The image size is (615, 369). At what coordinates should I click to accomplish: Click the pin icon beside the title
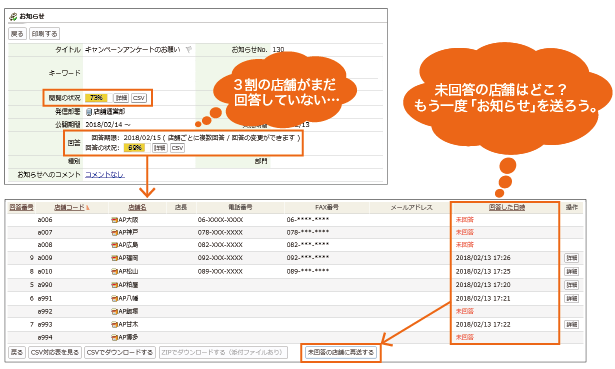[189, 49]
